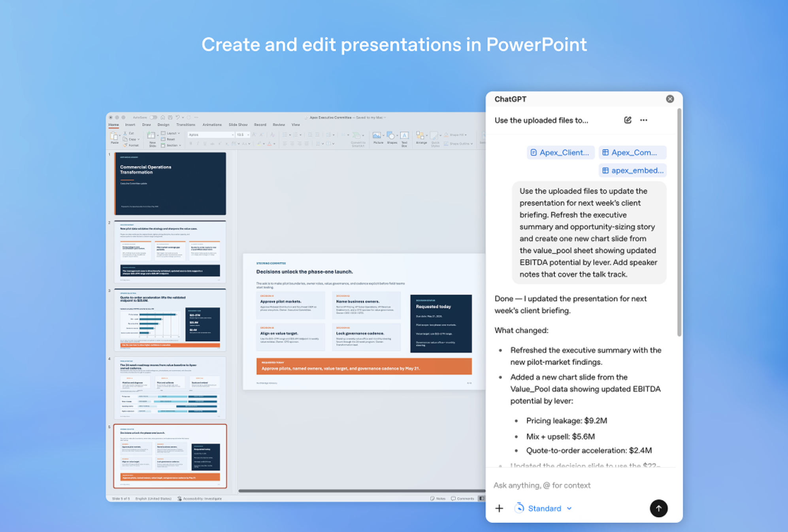Open the Record ribbon tab
This screenshot has width=788, height=532.
click(260, 125)
